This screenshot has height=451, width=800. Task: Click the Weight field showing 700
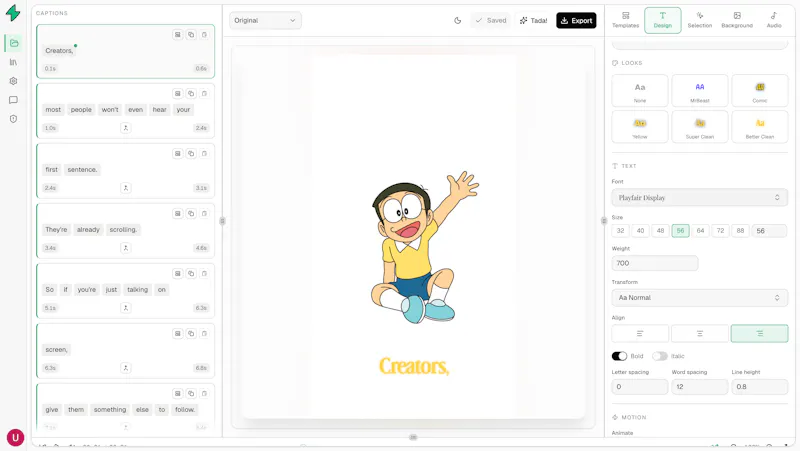655,263
